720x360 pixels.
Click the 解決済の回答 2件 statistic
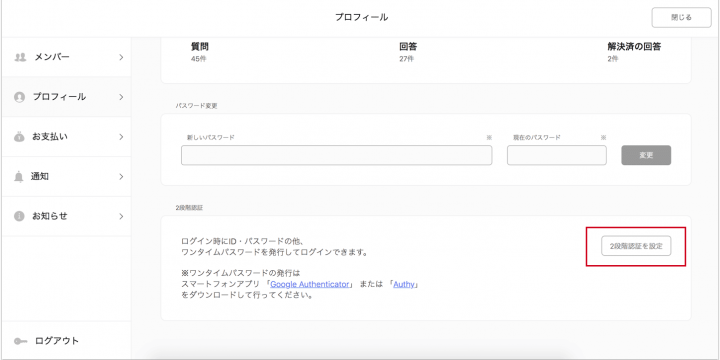point(634,52)
